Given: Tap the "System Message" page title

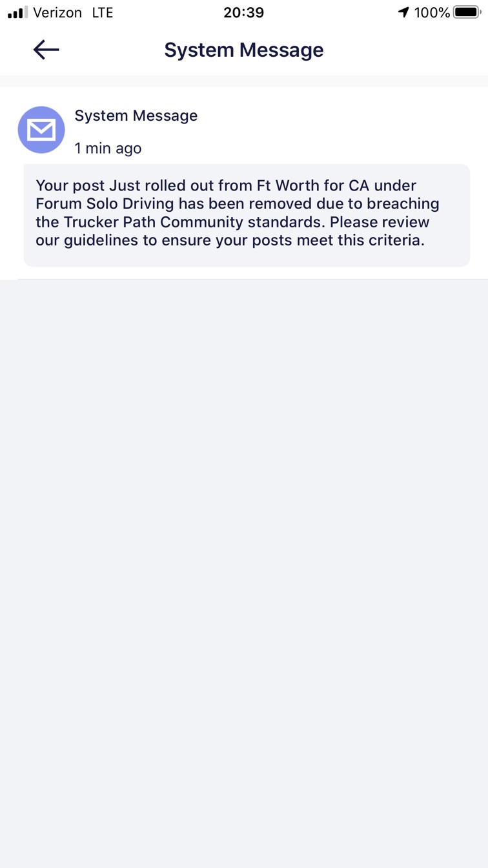Looking at the screenshot, I should click(x=243, y=50).
